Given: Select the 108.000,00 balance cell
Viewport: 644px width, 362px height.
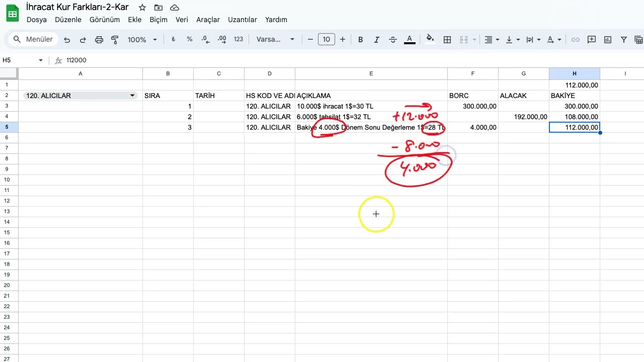Looking at the screenshot, I should coord(575,117).
